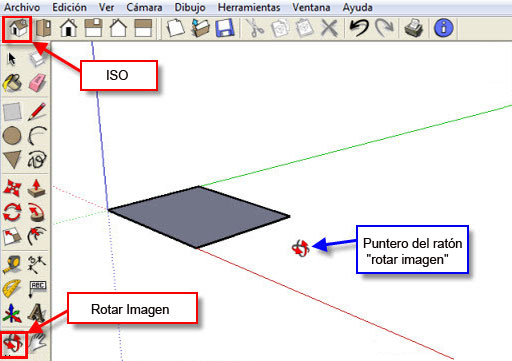Image resolution: width=512 pixels, height=361 pixels.
Task: Open the Herramientas menu
Action: pyautogui.click(x=249, y=7)
